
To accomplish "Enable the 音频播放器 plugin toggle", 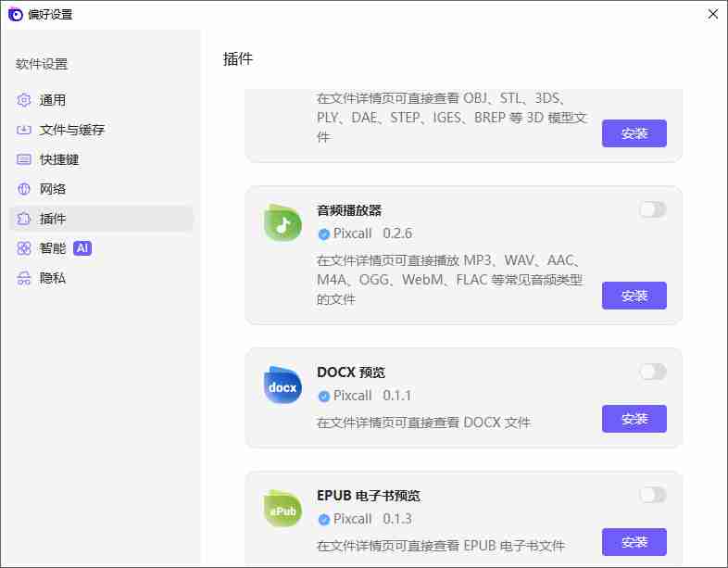I will point(652,209).
